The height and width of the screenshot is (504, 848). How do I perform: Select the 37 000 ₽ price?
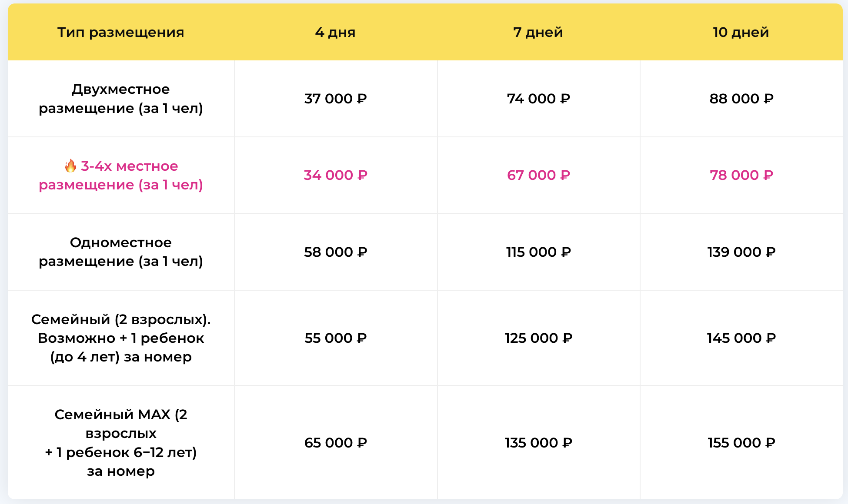[x=335, y=99]
